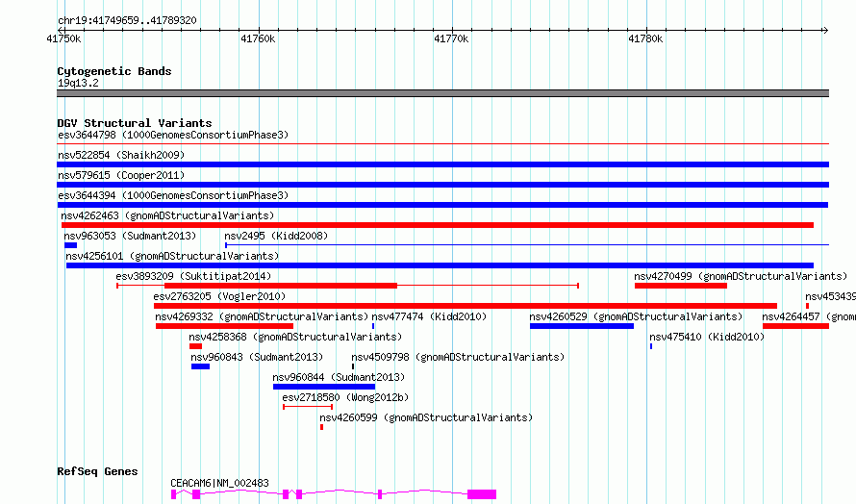Select the nsv522854 (Shaikh2009) blue bar

coord(442,164)
